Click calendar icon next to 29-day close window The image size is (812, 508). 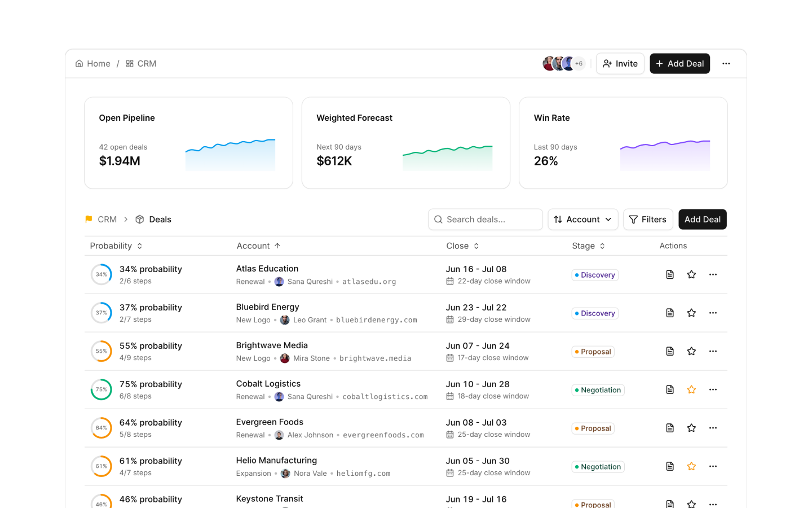450,319
